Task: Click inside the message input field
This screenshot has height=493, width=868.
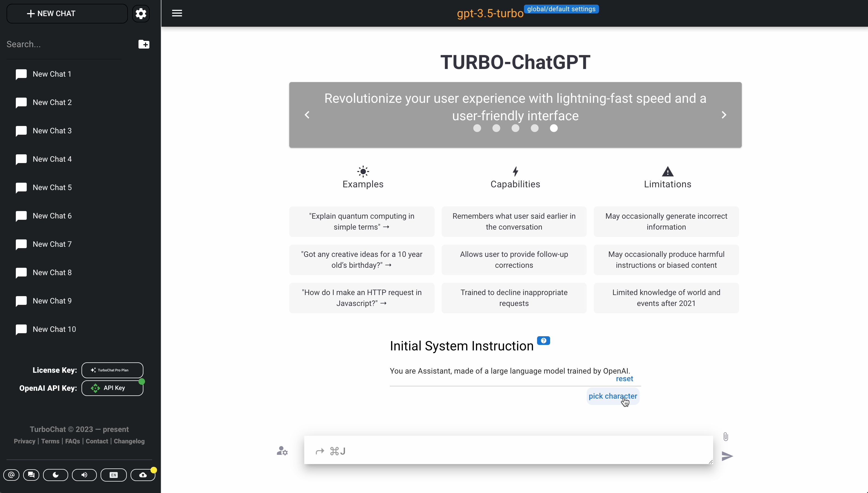Action: click(508, 451)
